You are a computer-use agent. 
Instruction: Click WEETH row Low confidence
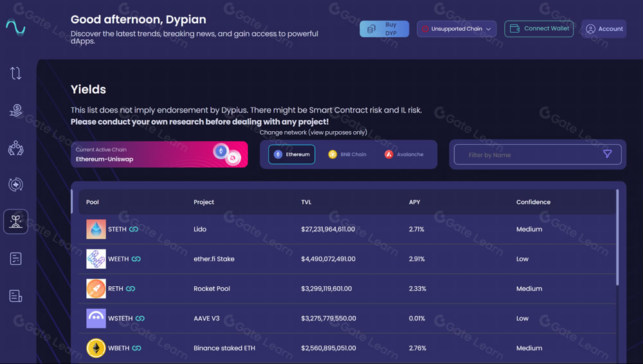522,259
